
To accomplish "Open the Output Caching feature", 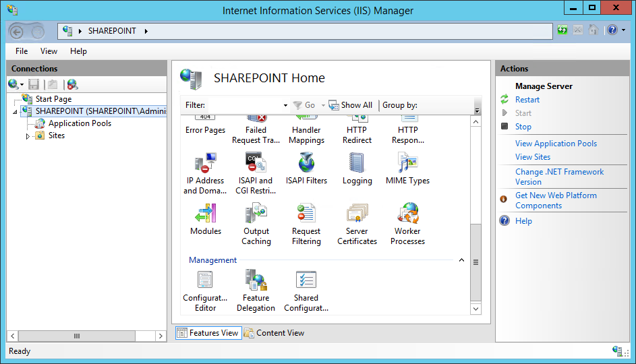I will click(256, 224).
